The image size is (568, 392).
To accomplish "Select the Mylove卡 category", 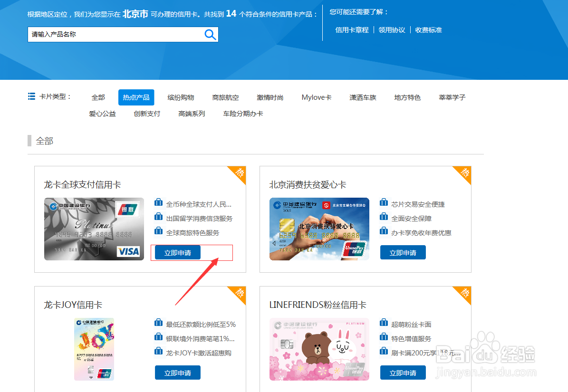I will coord(317,97).
